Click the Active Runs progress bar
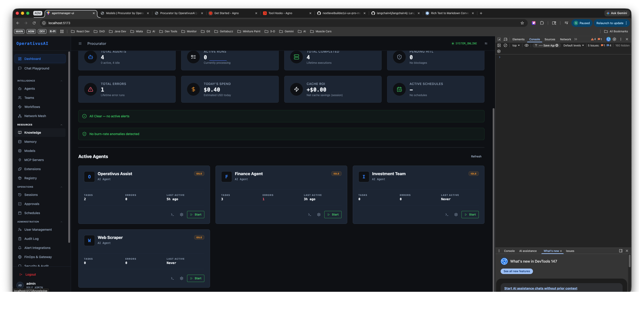This screenshot has width=644, height=310. pyautogui.click(x=218, y=61)
